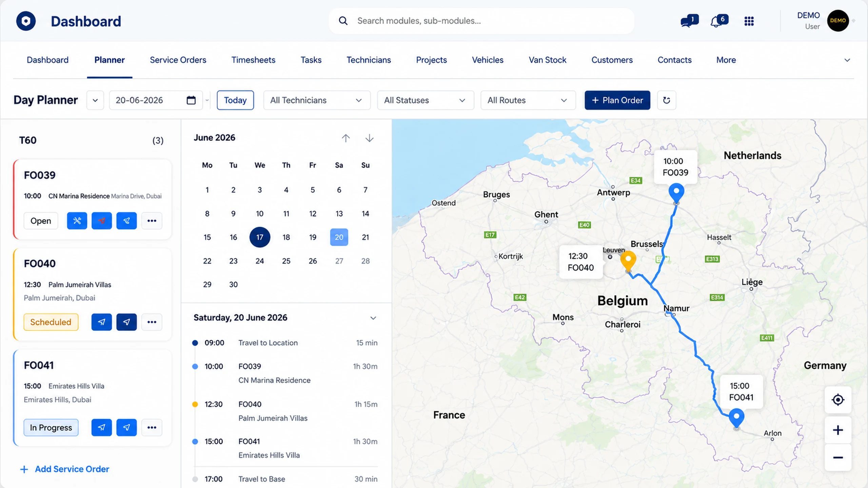Open the calendar picker icon in date field
868x488 pixels.
click(191, 100)
